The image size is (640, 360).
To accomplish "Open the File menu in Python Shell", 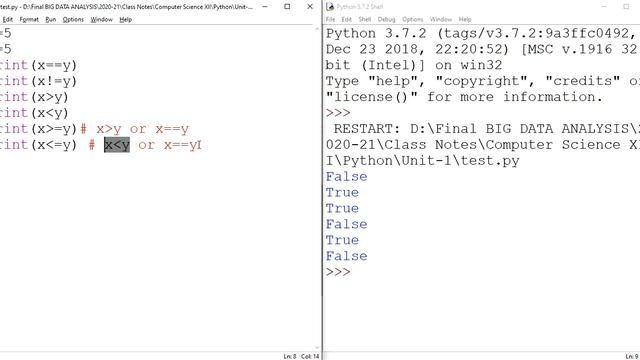I will (330, 19).
